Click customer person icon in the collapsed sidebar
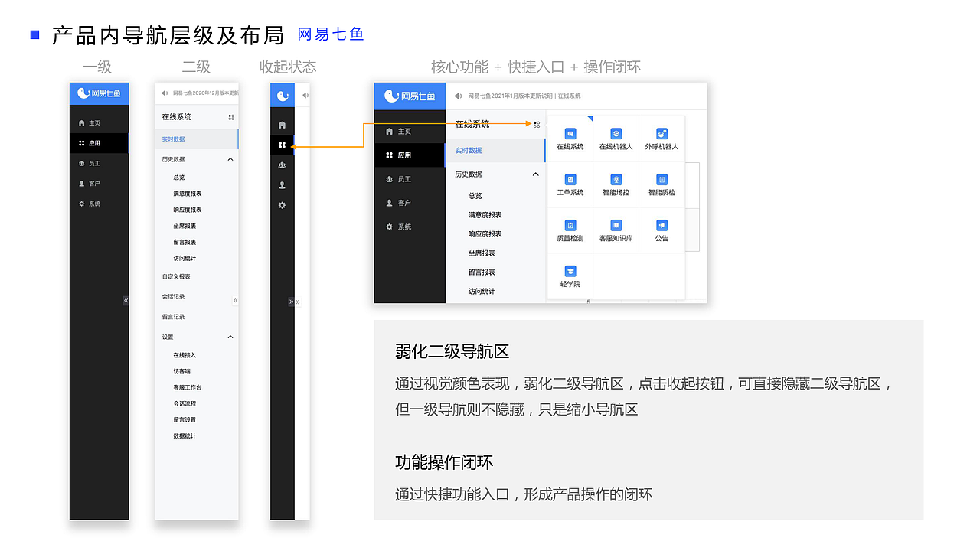The image size is (980, 551). click(283, 185)
